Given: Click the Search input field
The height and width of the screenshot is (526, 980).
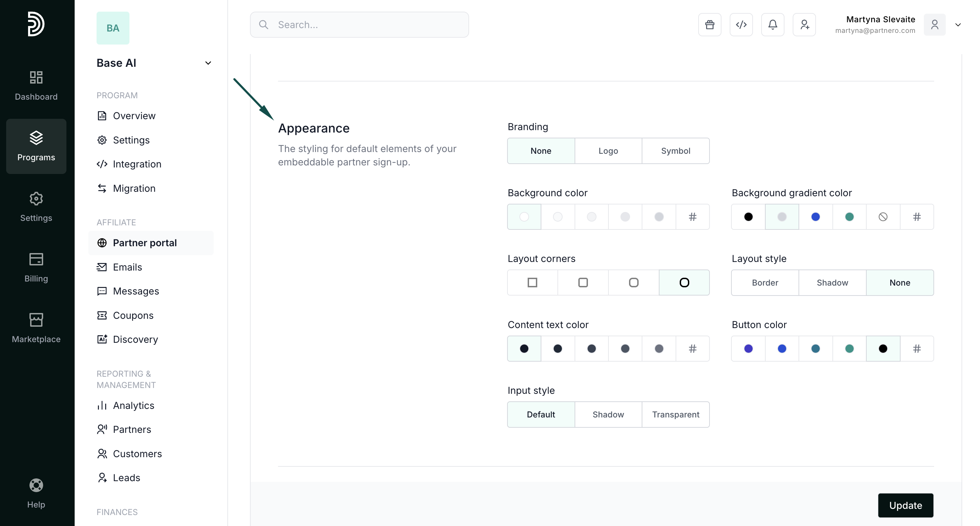Looking at the screenshot, I should (x=359, y=25).
